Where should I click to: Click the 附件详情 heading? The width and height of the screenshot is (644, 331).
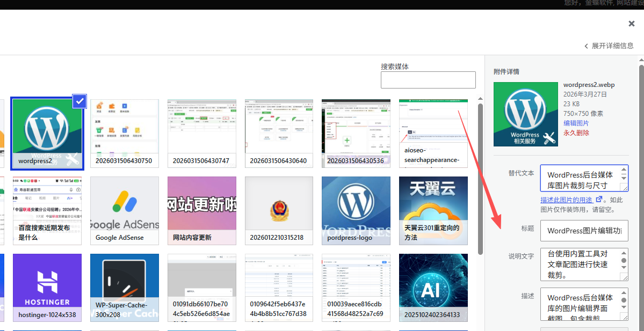click(x=506, y=71)
